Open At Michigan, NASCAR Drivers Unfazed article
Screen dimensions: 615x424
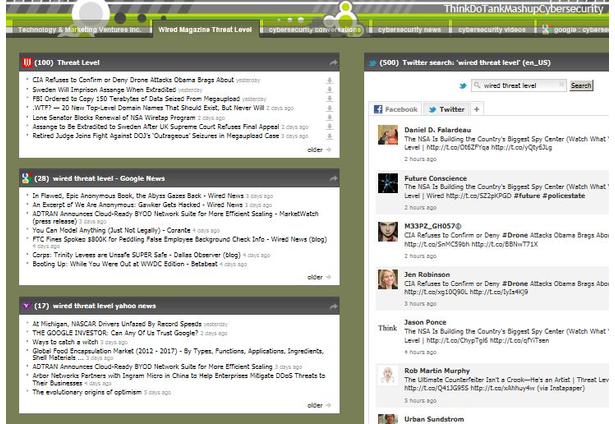pos(116,324)
